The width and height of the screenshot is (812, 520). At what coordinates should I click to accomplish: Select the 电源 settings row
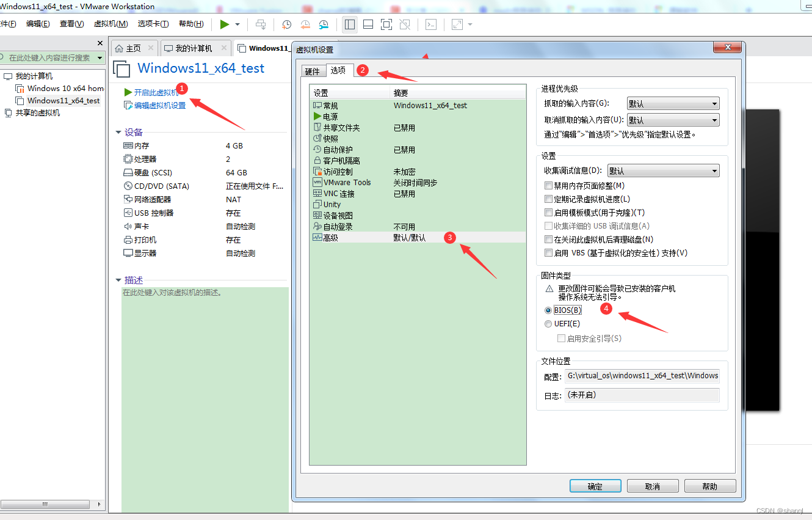click(x=418, y=117)
